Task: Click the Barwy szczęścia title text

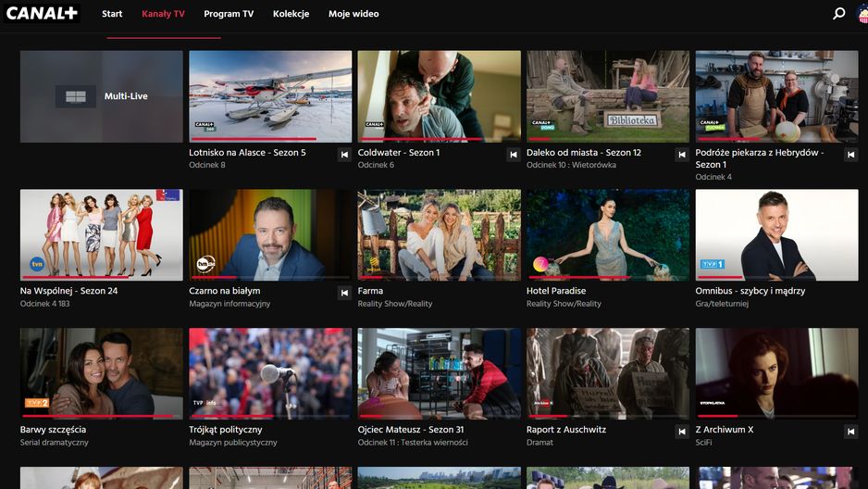Action: [x=53, y=429]
